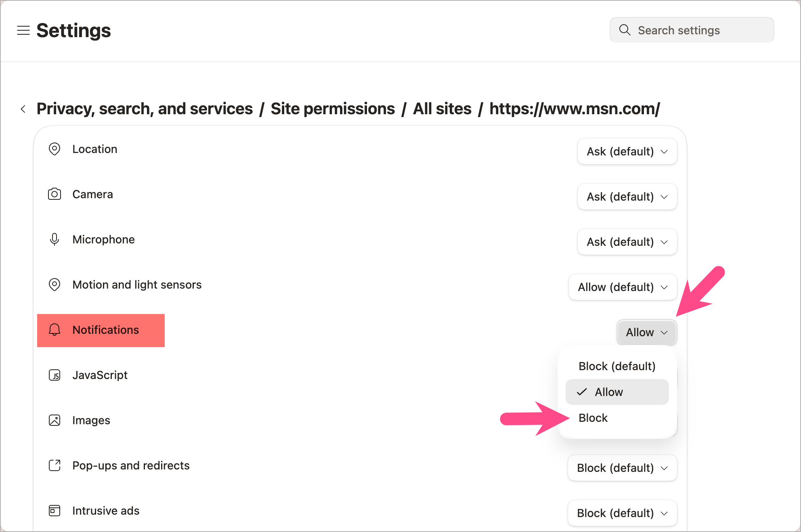Go to Privacy, search, and services breadcrumb
Image resolution: width=801 pixels, height=532 pixels.
[x=145, y=109]
